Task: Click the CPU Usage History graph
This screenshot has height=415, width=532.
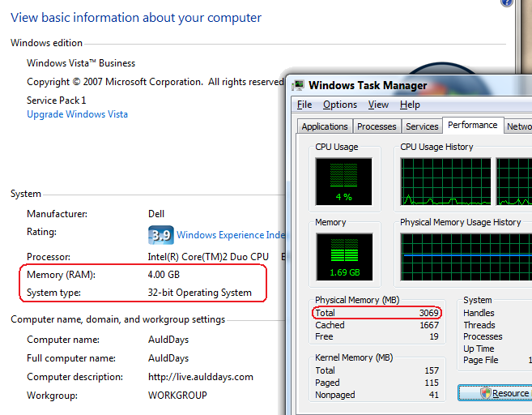Action: coord(445,182)
